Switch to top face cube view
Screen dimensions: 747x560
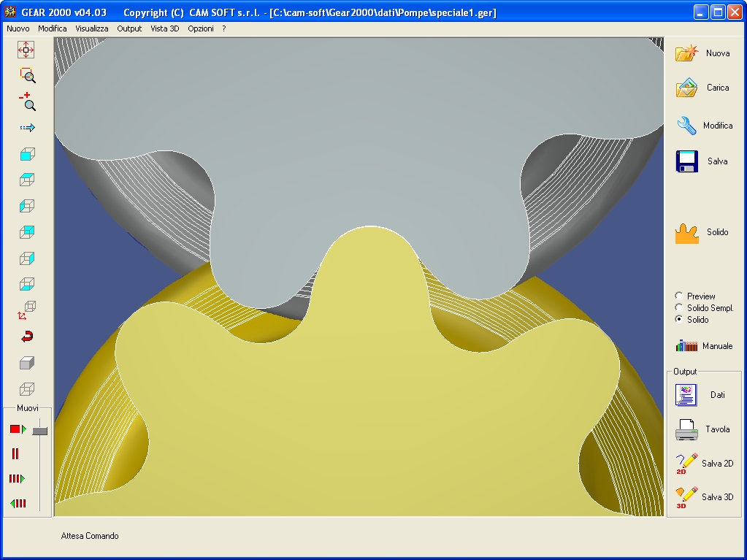pyautogui.click(x=27, y=180)
